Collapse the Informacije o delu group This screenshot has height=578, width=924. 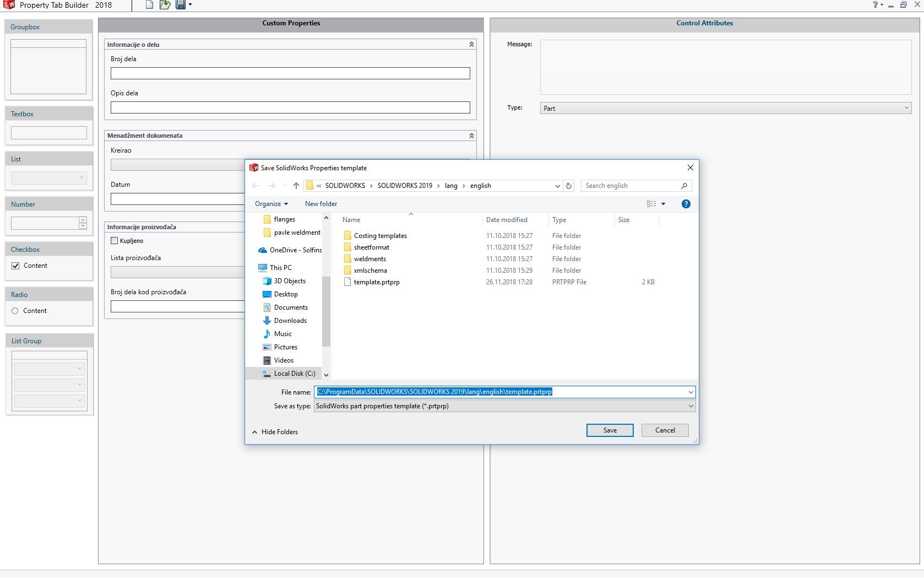(471, 44)
